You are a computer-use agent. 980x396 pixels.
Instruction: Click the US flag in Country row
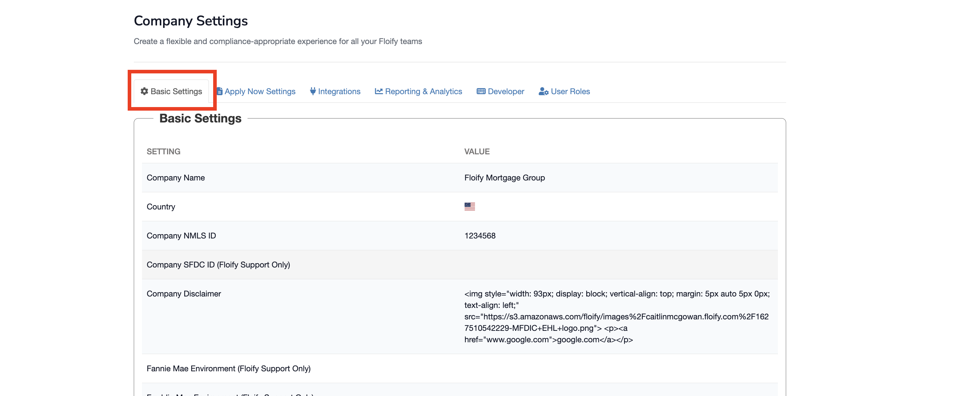click(x=470, y=206)
